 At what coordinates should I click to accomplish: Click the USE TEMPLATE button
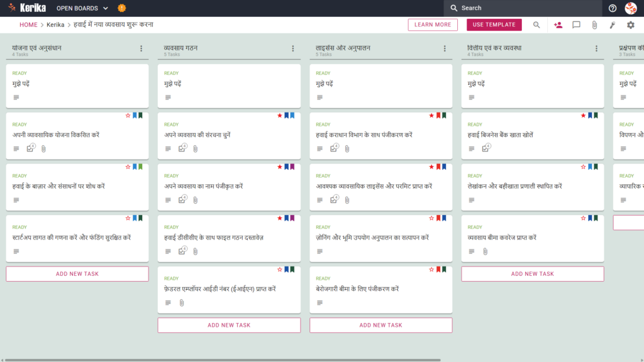coord(494,25)
